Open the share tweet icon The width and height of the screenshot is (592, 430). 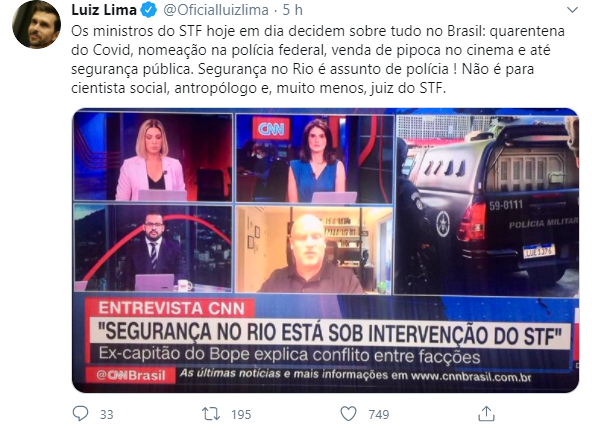click(x=486, y=413)
